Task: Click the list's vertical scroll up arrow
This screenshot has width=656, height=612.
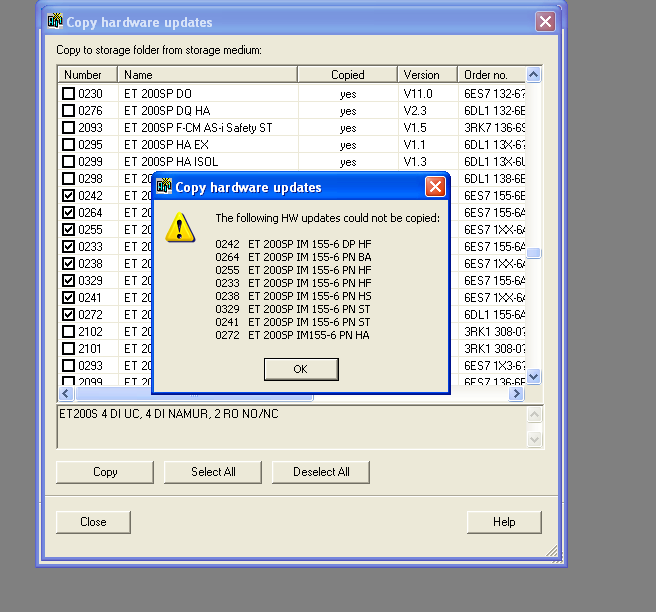Action: click(x=533, y=75)
